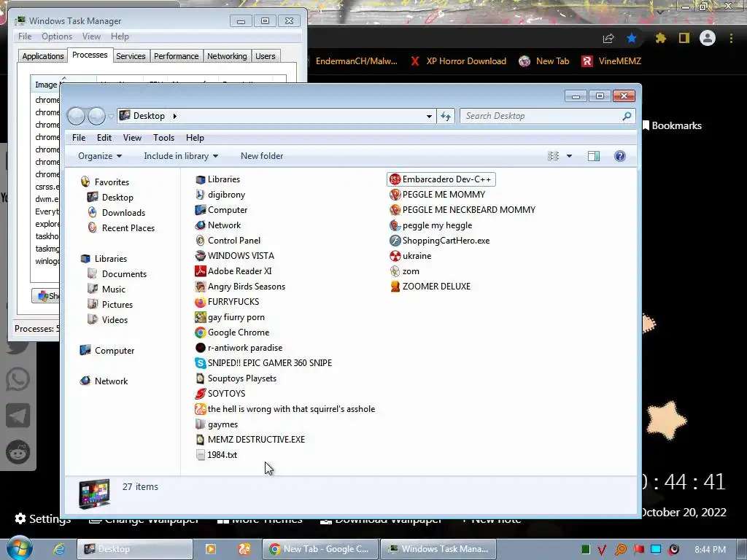Select the Google Chrome shortcut icon
This screenshot has width=747, height=560.
click(x=200, y=332)
